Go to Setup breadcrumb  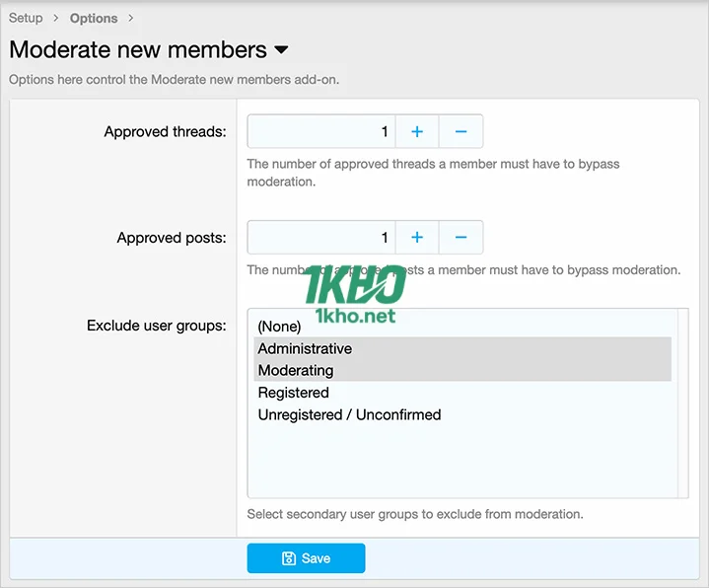click(x=26, y=18)
